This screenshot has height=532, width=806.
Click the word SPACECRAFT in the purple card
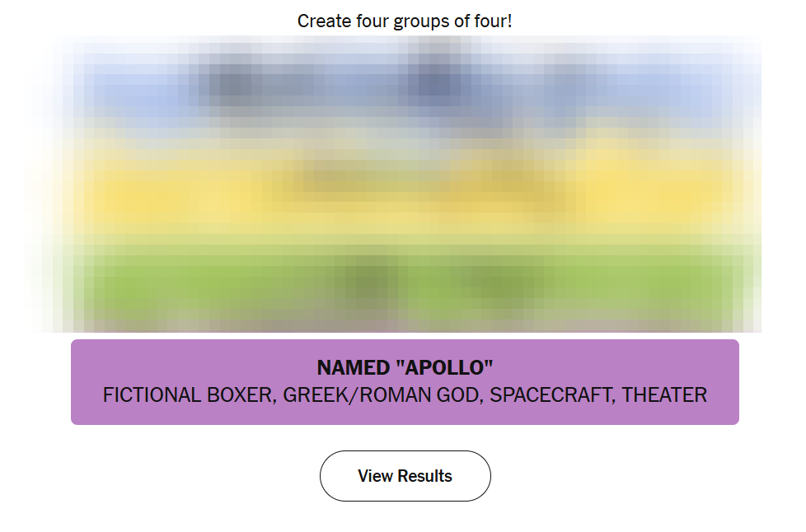tap(551, 395)
